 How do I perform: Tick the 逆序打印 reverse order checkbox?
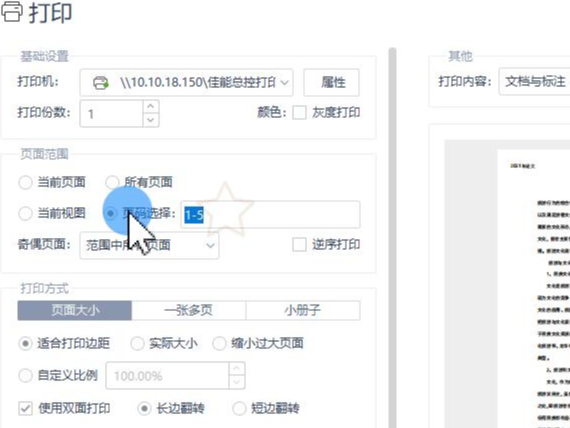[299, 245]
